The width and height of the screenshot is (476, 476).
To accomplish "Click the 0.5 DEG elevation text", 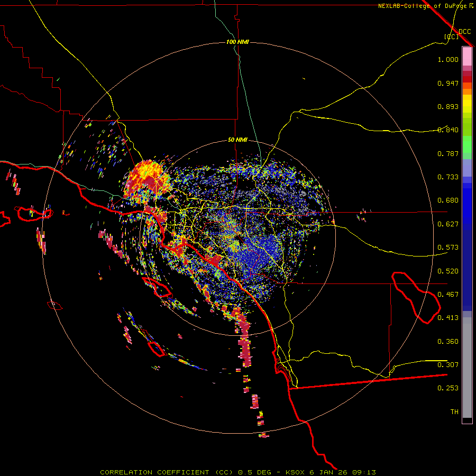I will [255, 472].
